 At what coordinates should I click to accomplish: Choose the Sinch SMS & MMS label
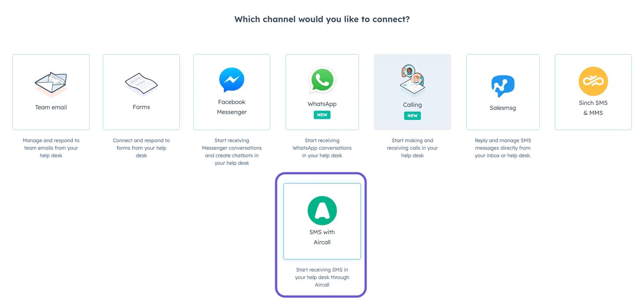[593, 108]
